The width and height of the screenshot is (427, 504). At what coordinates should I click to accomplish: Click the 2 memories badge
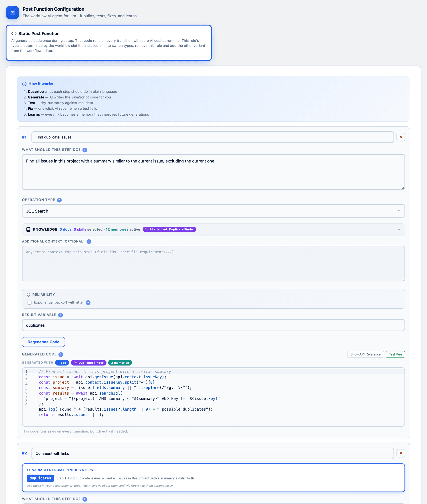click(120, 363)
